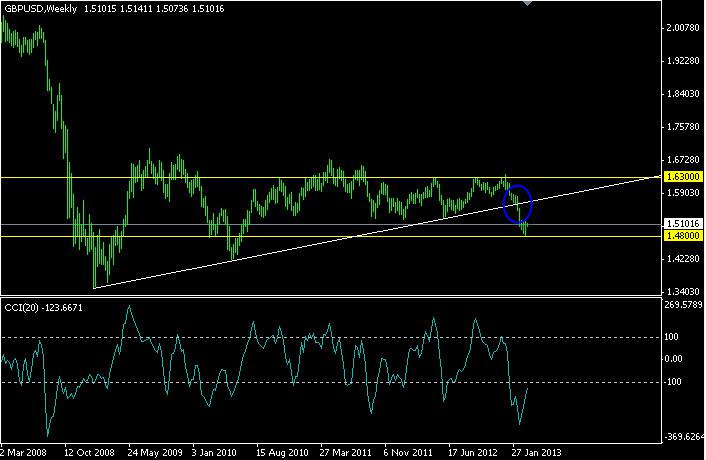Click the 1.84030 price scale value
The height and width of the screenshot is (460, 706).
click(x=683, y=94)
